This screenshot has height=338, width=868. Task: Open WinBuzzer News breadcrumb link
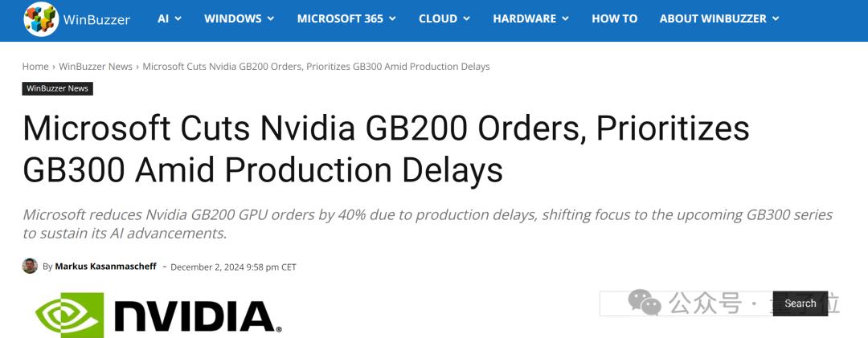coord(96,67)
